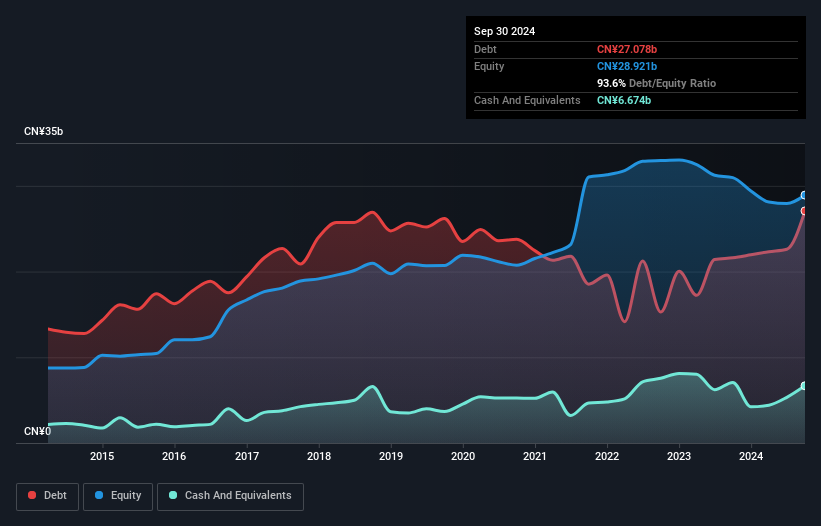Viewport: 821px width, 526px height.
Task: Click the CN¥6.674b cash value
Action: 624,100
